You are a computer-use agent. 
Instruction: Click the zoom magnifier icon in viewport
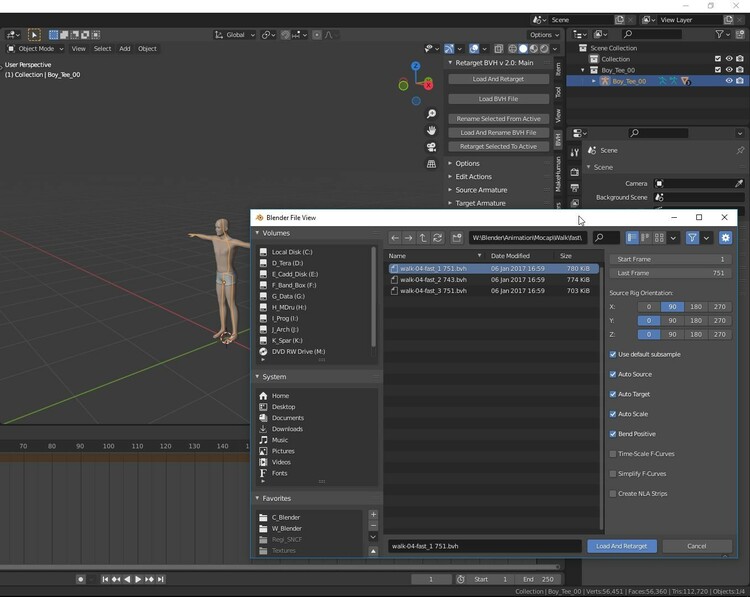coord(431,114)
